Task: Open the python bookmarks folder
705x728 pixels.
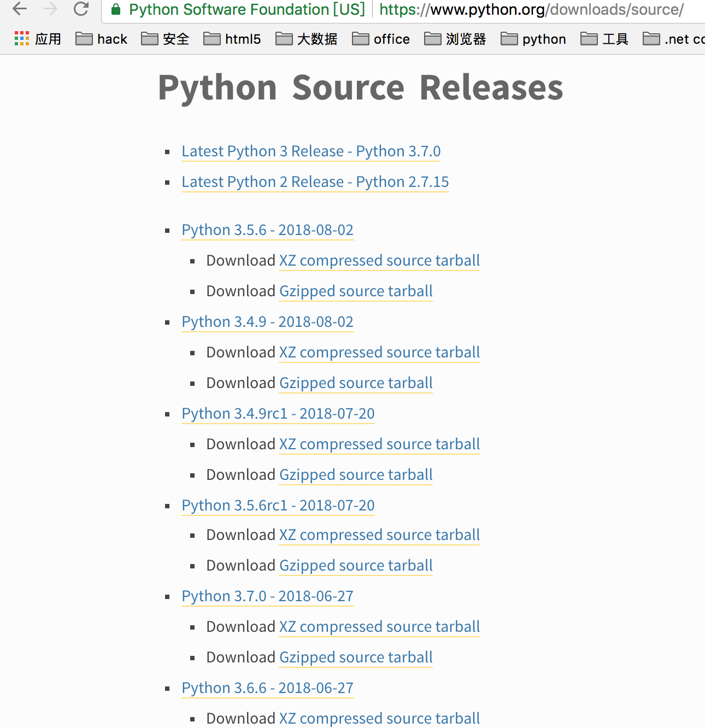Action: (533, 39)
